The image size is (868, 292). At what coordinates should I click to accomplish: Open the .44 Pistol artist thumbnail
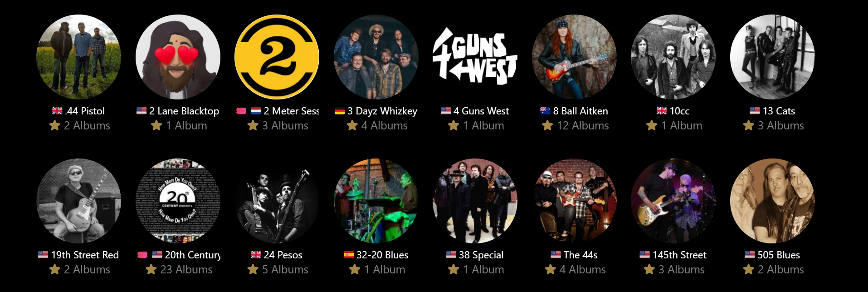78,57
